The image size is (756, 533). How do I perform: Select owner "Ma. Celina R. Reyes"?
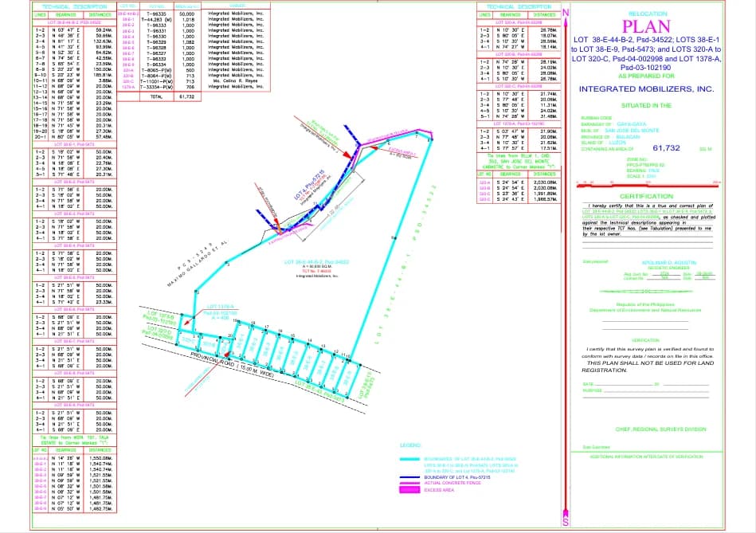[x=236, y=81]
